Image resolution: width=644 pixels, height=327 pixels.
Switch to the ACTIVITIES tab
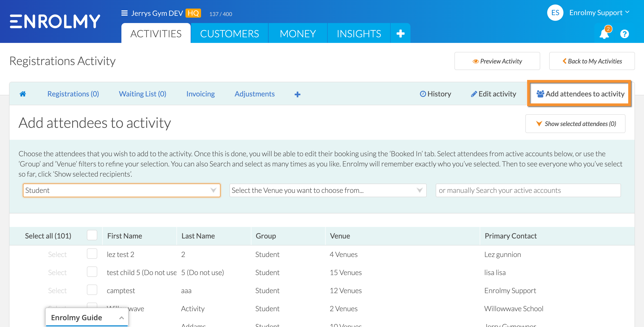tap(156, 33)
